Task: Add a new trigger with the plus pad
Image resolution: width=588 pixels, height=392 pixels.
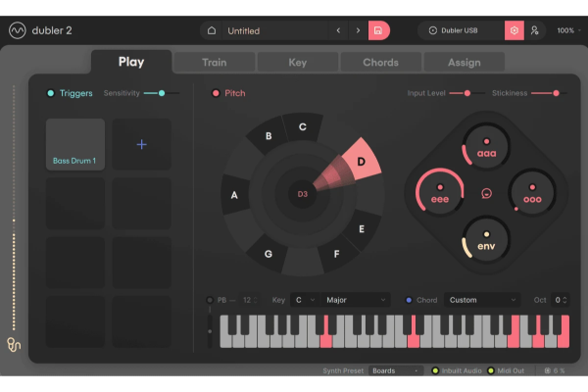Action: point(141,145)
